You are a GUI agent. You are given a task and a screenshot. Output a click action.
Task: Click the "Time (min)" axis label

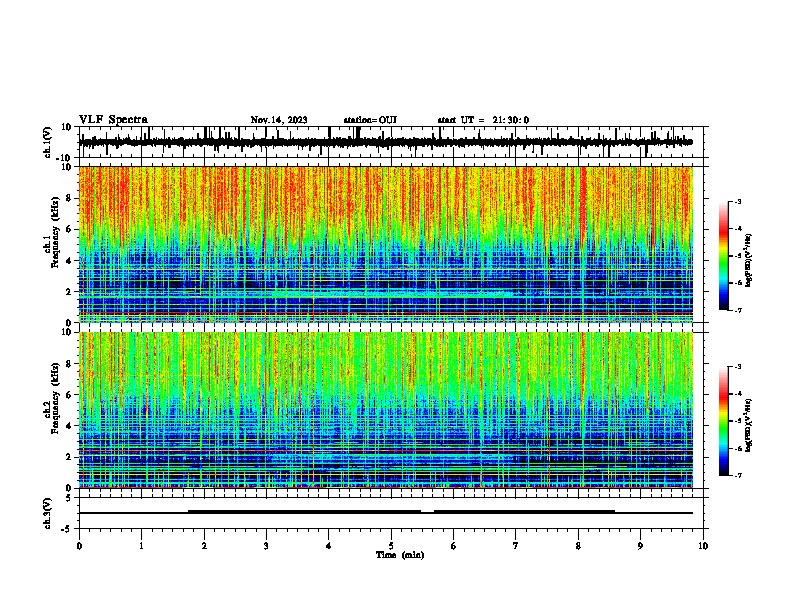pyautogui.click(x=400, y=555)
